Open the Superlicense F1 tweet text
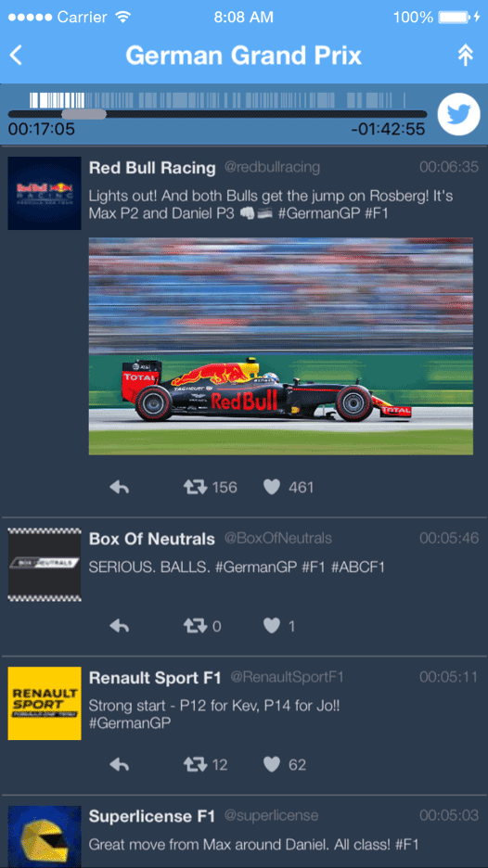488x868 pixels. 254,844
